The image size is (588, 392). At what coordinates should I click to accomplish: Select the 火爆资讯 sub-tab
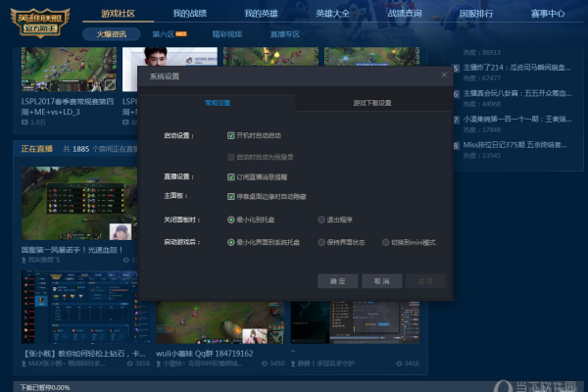pyautogui.click(x=112, y=34)
